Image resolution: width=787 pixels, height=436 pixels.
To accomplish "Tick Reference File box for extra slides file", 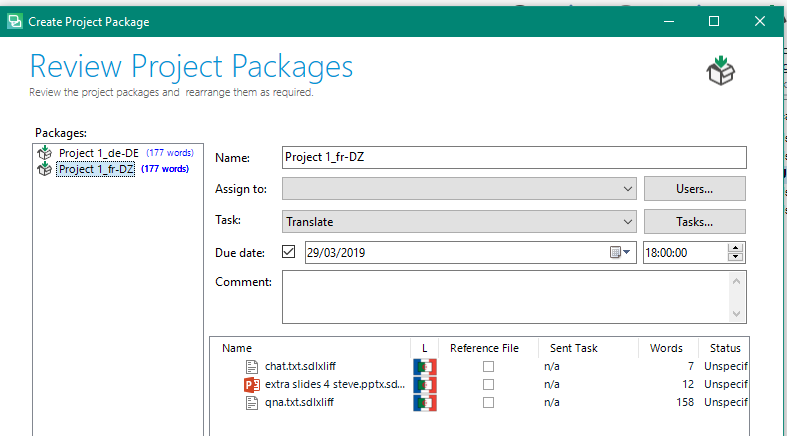I will [x=488, y=384].
